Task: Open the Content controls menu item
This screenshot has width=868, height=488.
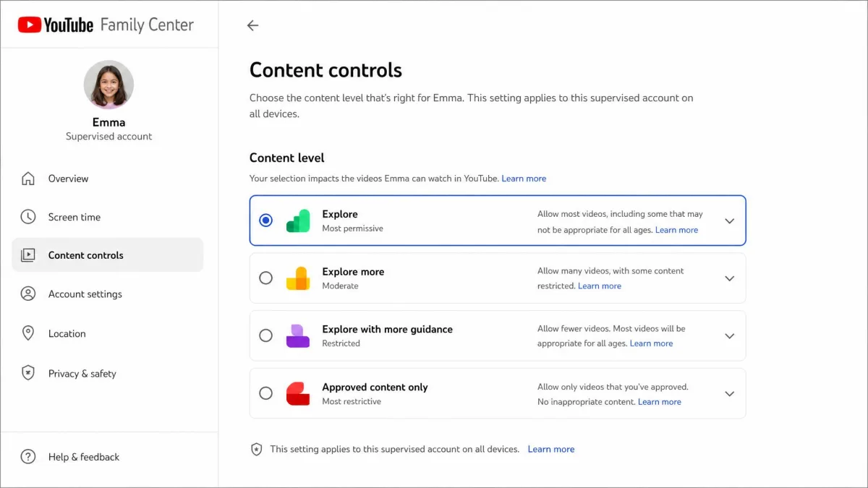Action: coord(108,255)
